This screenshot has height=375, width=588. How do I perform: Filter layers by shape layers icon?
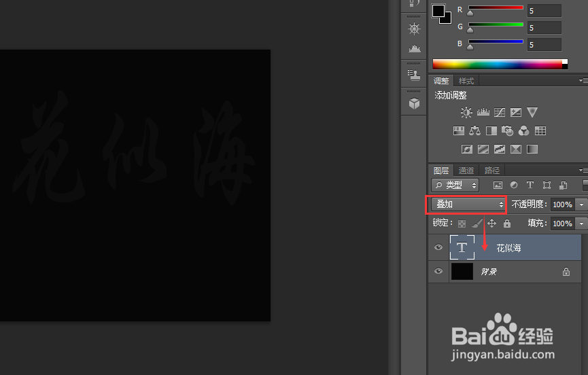pos(547,185)
